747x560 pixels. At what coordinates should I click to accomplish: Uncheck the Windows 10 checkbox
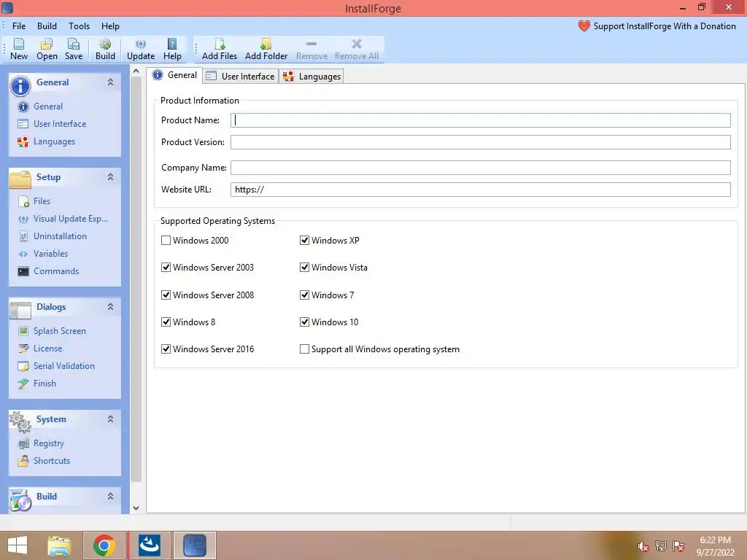304,322
